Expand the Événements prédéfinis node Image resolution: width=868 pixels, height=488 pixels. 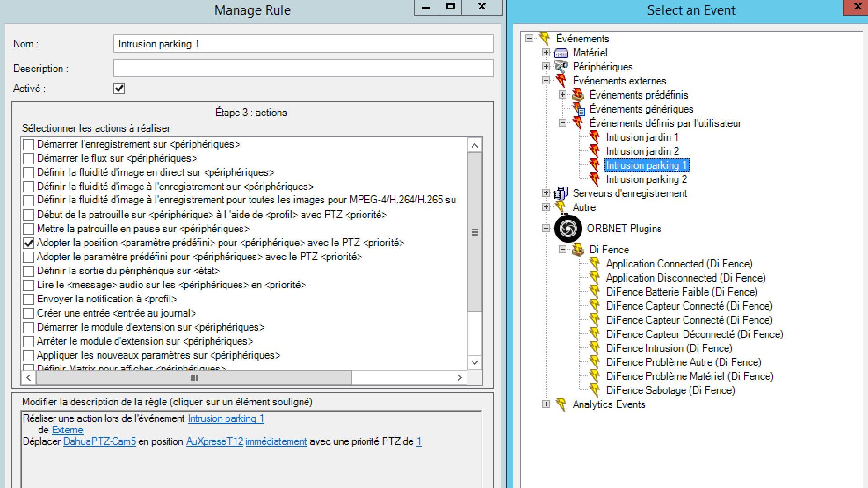pyautogui.click(x=563, y=94)
